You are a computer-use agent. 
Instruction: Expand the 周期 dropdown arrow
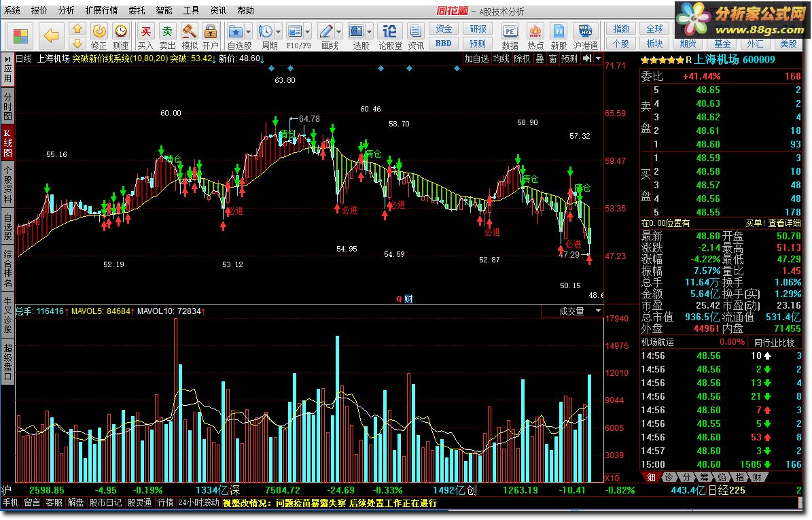click(x=278, y=32)
